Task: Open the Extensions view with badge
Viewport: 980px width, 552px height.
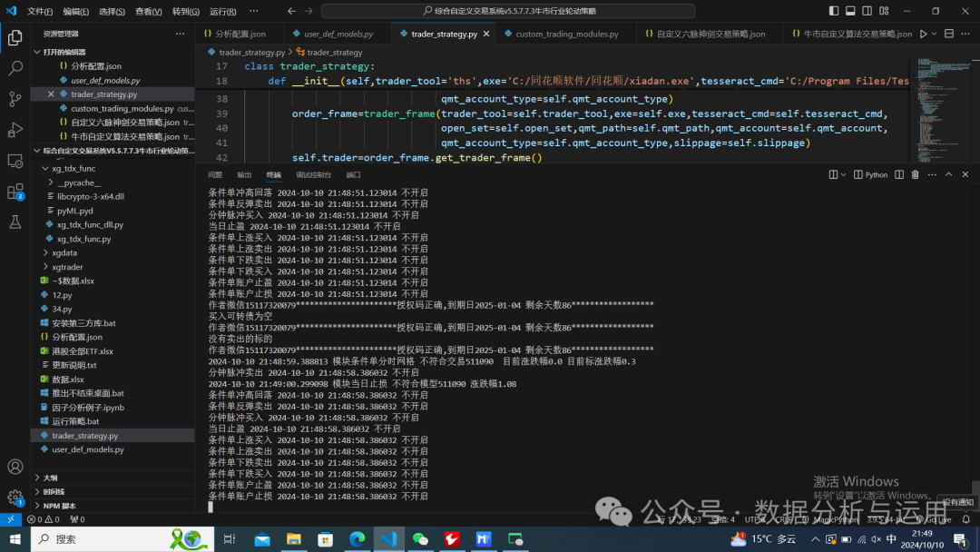Action: click(x=15, y=192)
